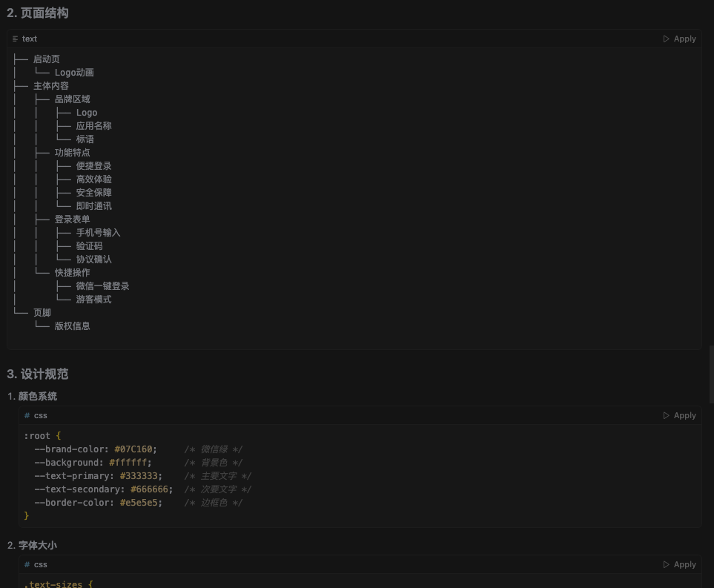Click the tree row '即时通讯'
The height and width of the screenshot is (588, 714).
click(x=94, y=206)
